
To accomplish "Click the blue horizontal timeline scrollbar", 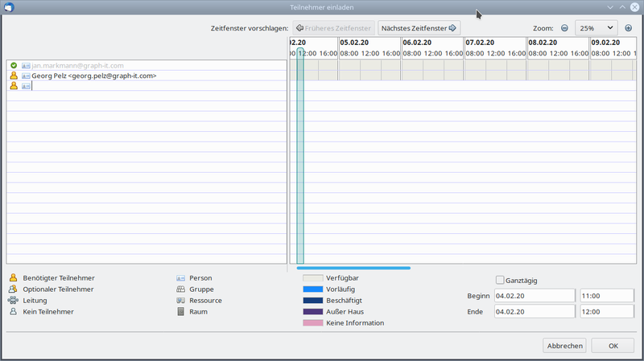I will [x=353, y=268].
